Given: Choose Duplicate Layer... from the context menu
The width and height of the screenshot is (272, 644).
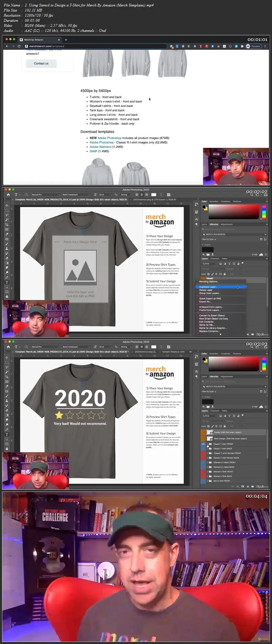Looking at the screenshot, I should pyautogui.click(x=220, y=287).
